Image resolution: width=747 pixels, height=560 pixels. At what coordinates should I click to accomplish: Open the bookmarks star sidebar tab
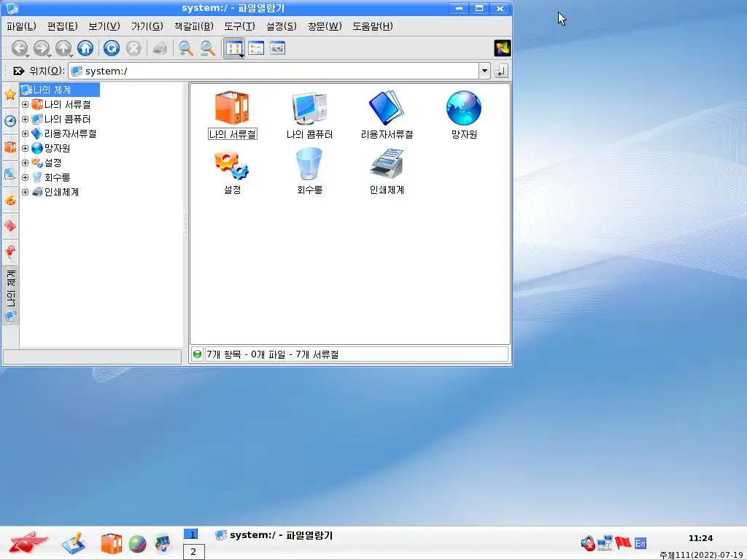coord(10,95)
